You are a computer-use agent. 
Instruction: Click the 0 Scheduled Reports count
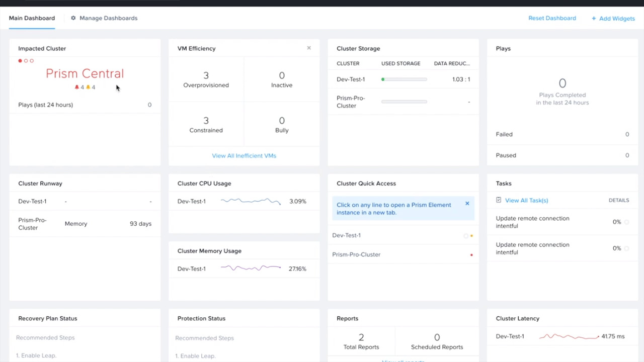pyautogui.click(x=437, y=337)
